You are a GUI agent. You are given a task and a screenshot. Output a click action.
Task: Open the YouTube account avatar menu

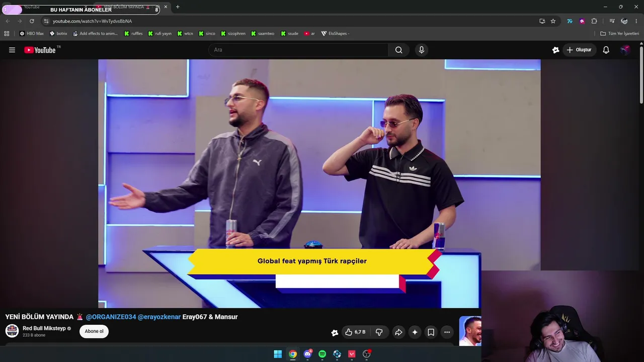pyautogui.click(x=625, y=50)
